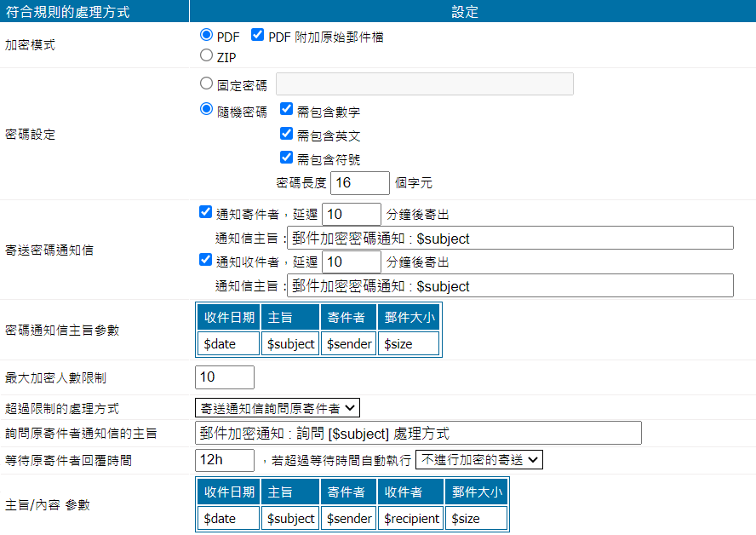Open the 不進行加密的寄送 dropdown
The image size is (756, 535).
479,460
